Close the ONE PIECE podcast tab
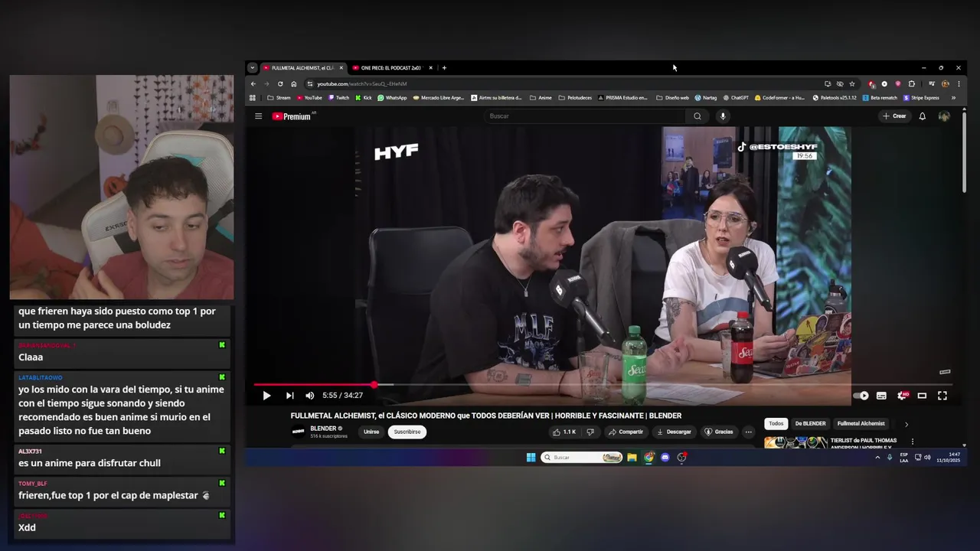The width and height of the screenshot is (980, 551). pos(430,68)
